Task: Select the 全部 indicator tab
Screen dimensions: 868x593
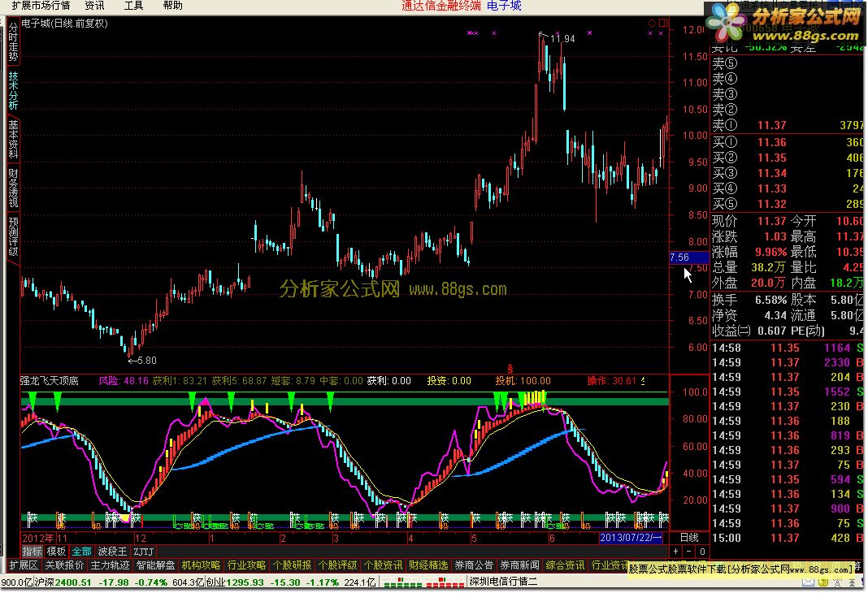Action: (x=81, y=552)
